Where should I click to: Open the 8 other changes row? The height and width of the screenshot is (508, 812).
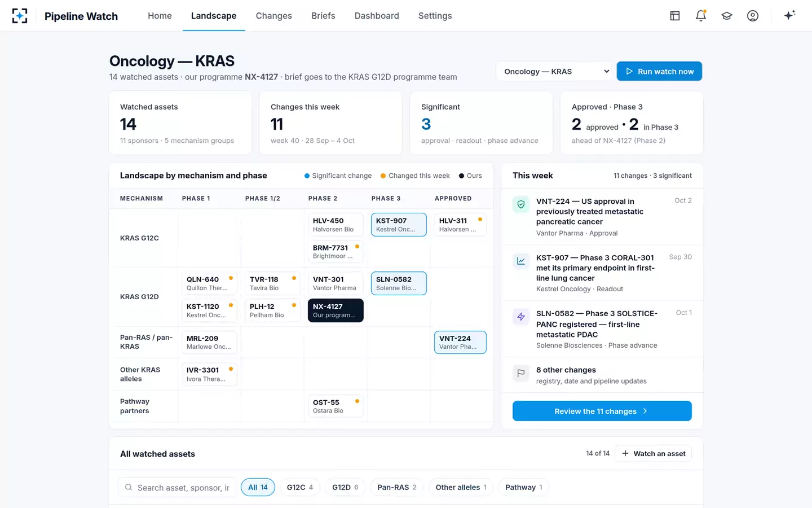pos(602,375)
